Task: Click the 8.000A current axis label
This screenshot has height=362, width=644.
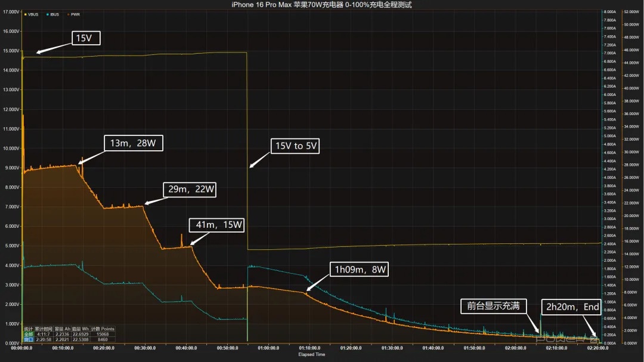Action: click(610, 12)
